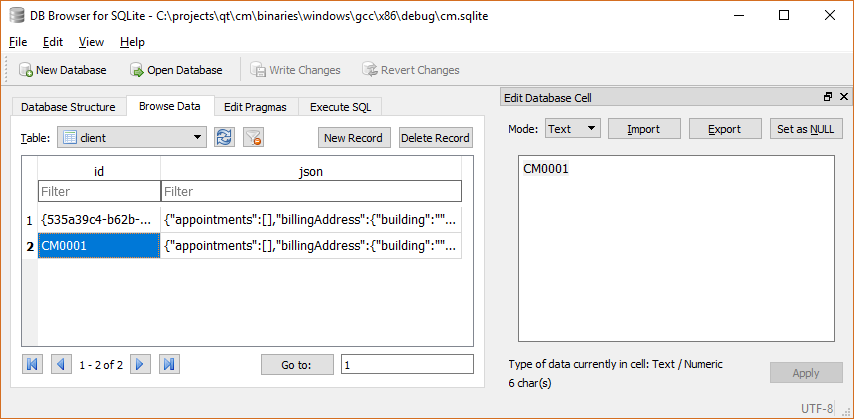Click the Go to: button
This screenshot has width=854, height=419.
pos(297,365)
